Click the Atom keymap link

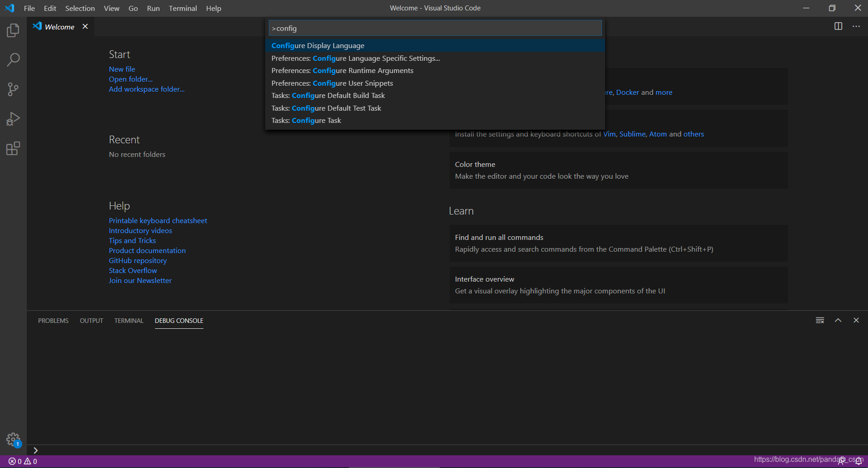coord(658,134)
